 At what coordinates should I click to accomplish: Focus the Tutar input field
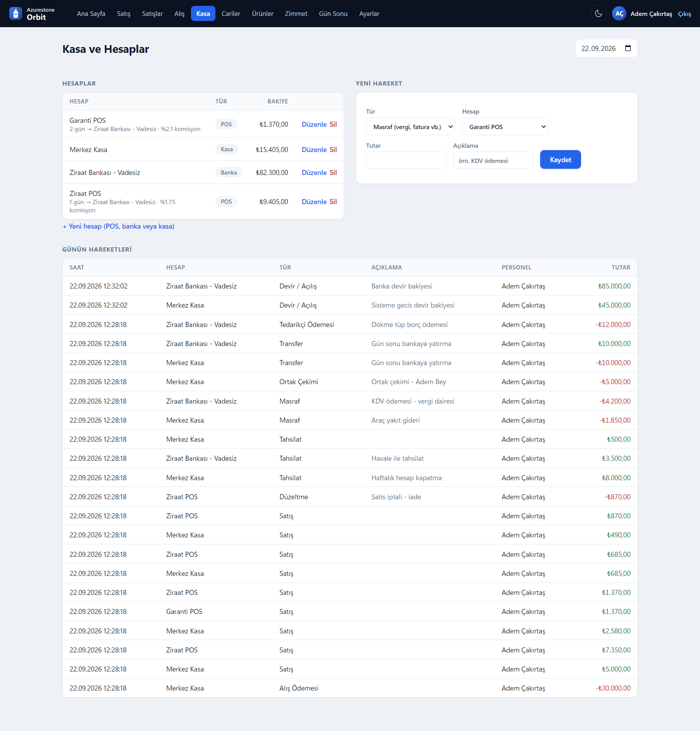point(406,160)
